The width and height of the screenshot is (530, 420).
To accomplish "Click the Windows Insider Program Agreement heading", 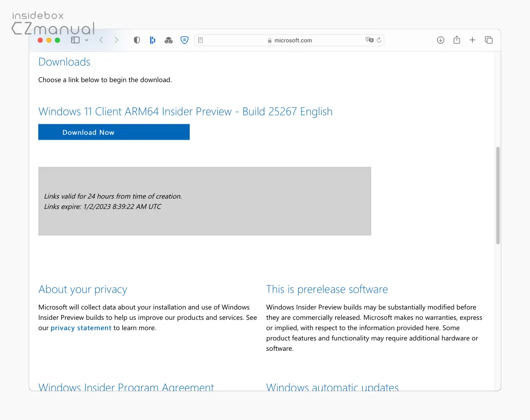I will tap(126, 386).
